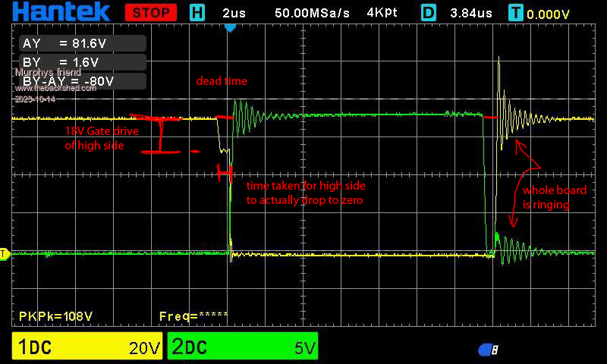Screen dimensions: 607x364
Task: Click the cyan D delay icon
Action: click(x=429, y=12)
